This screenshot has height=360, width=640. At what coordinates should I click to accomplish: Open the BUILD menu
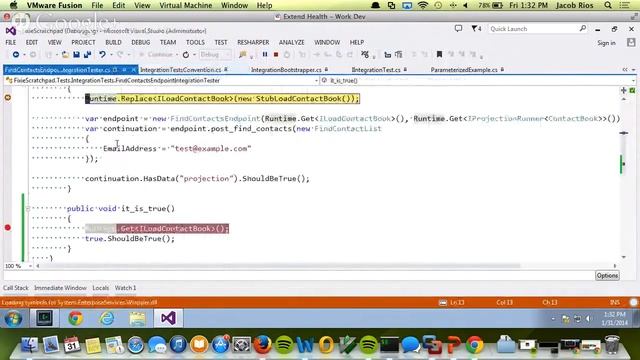(x=113, y=42)
